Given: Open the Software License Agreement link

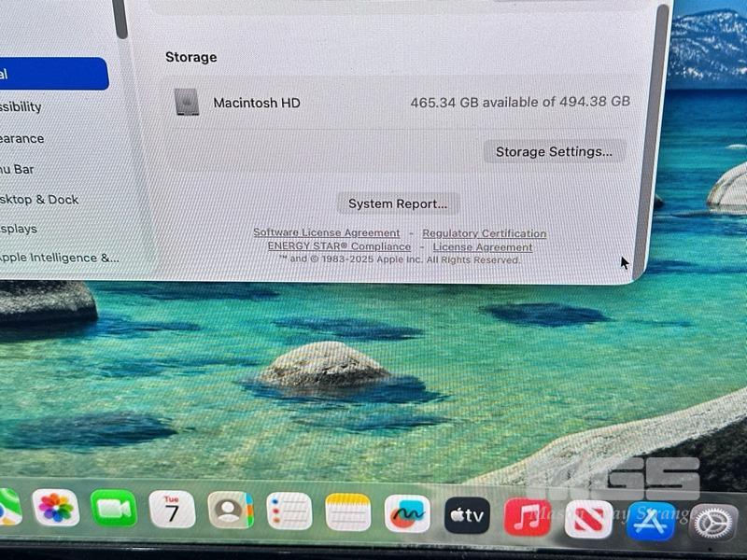Looking at the screenshot, I should [x=326, y=232].
